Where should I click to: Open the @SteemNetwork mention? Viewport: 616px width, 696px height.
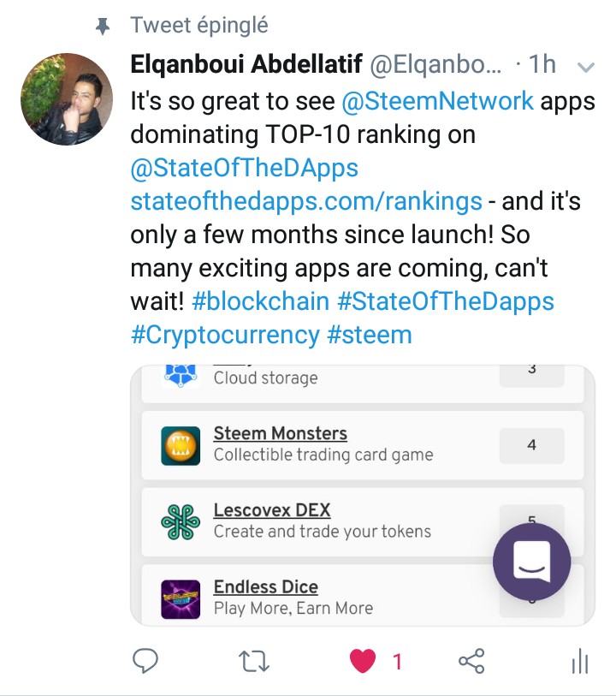pos(438,101)
